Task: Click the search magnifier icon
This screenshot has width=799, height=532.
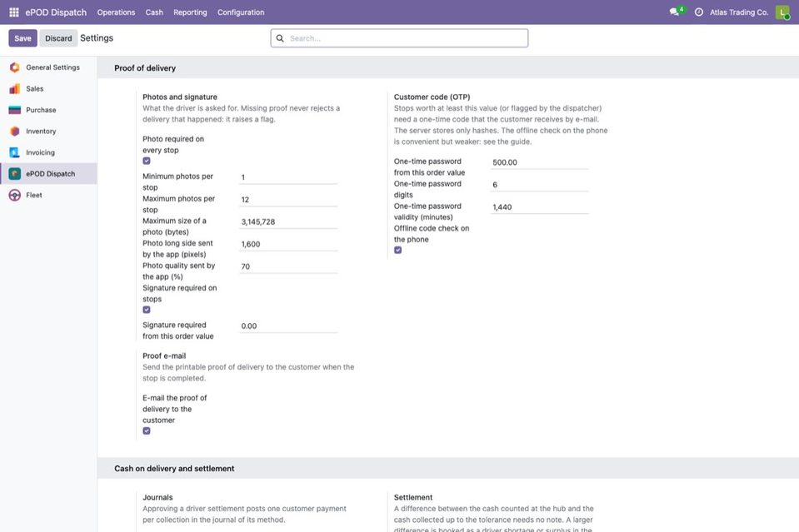Action: click(x=280, y=38)
